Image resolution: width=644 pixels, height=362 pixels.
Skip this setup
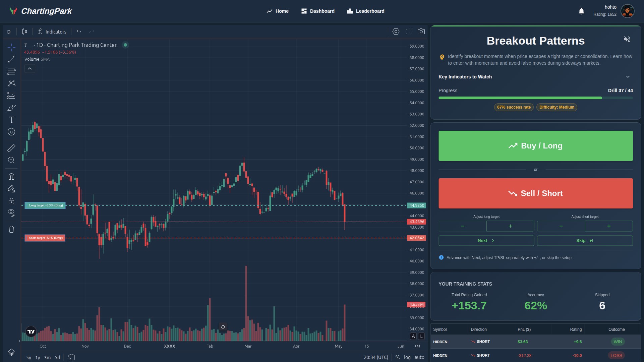coord(585,241)
